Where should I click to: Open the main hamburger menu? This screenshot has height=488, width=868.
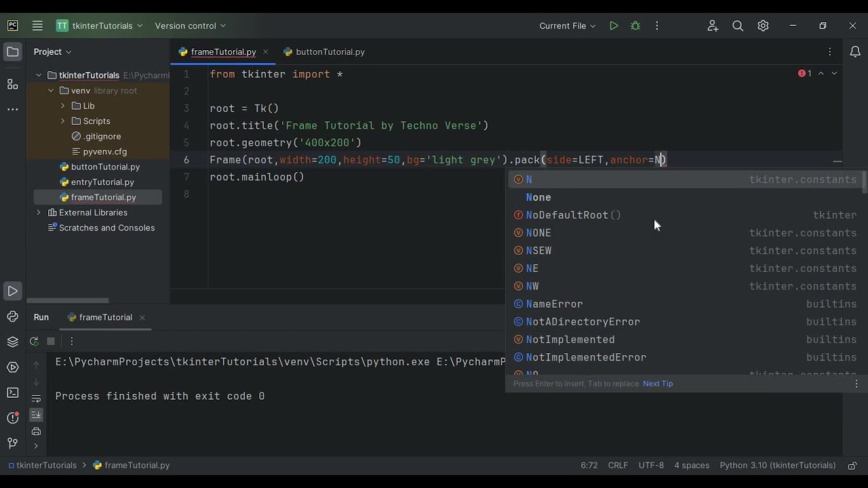click(37, 26)
